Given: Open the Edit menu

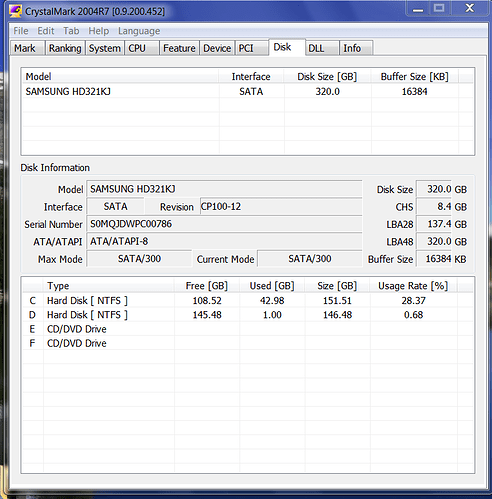Looking at the screenshot, I should [46, 31].
